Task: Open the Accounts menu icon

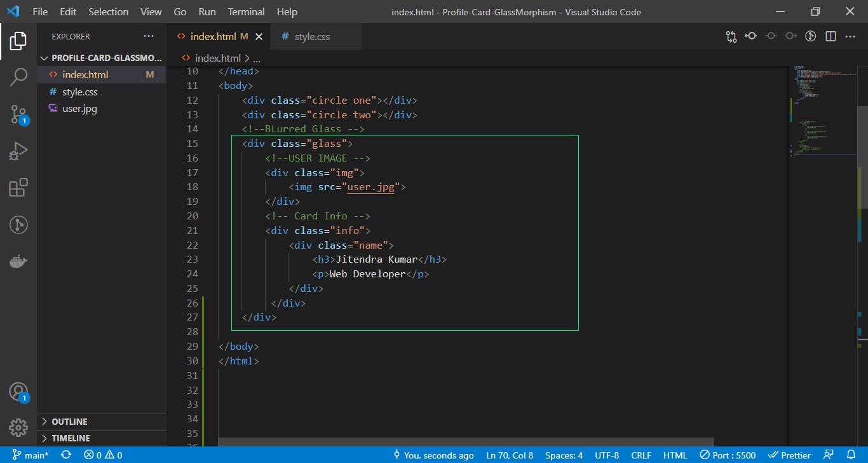Action: click(x=18, y=392)
